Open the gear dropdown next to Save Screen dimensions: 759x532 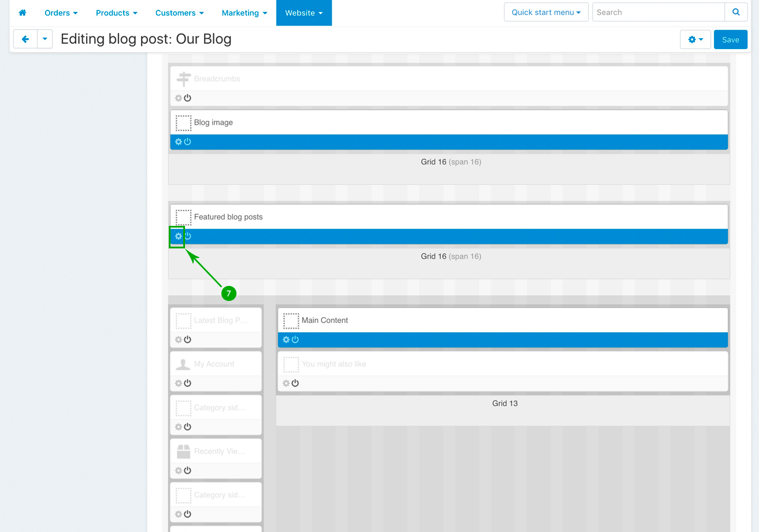pyautogui.click(x=695, y=40)
